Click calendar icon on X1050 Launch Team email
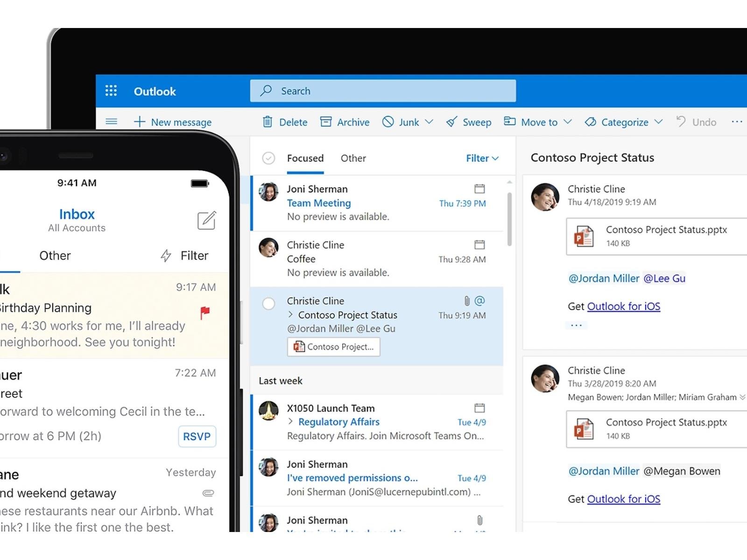 point(479,408)
